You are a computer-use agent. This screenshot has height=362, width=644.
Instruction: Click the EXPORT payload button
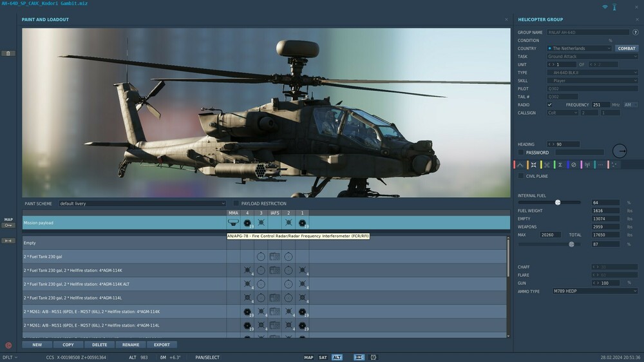point(162,345)
